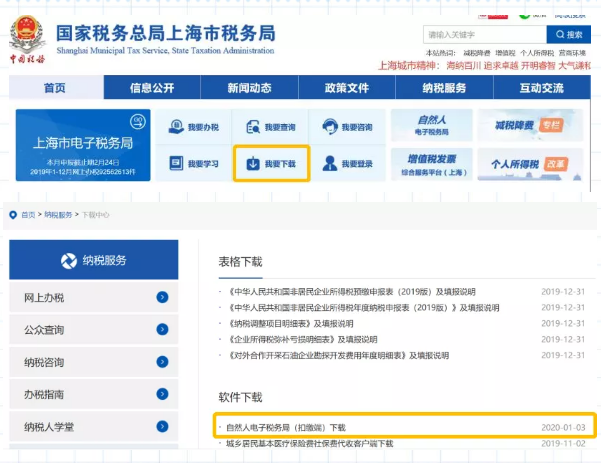This screenshot has height=463, width=601.
Task: Expand 公众查询 arrow in sidebar
Action: tap(163, 329)
